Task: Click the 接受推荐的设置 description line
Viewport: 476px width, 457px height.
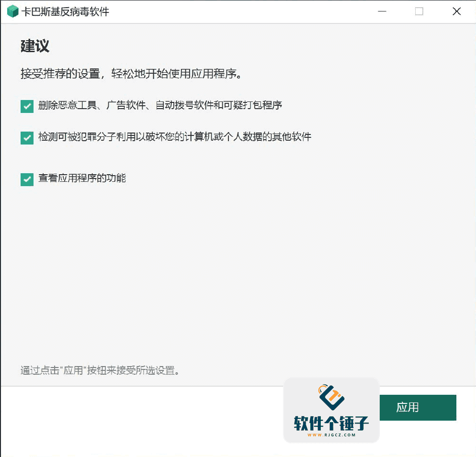Action: point(130,74)
